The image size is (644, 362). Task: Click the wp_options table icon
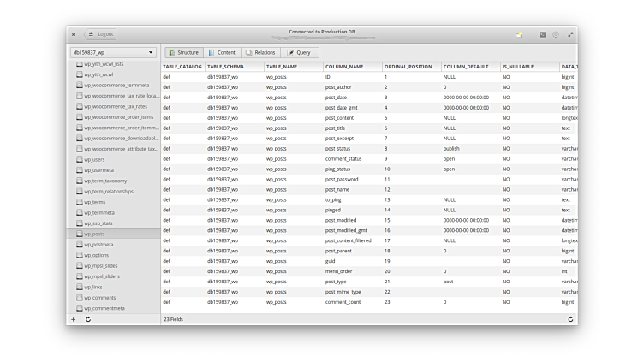click(x=80, y=255)
